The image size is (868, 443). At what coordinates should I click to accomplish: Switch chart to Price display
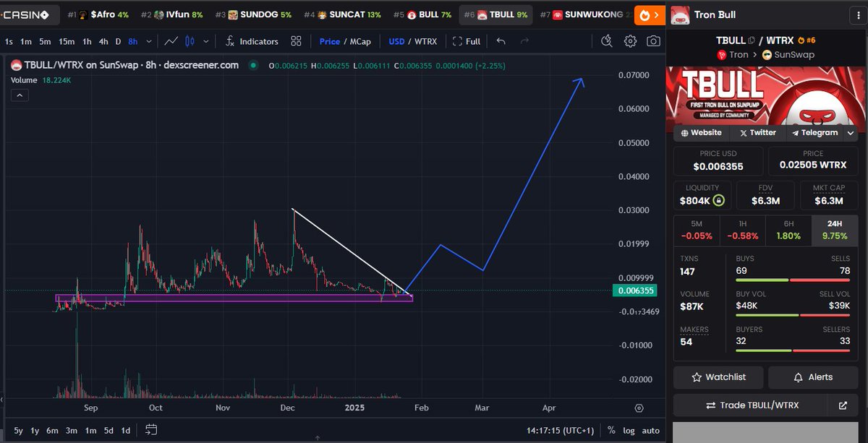pyautogui.click(x=330, y=41)
